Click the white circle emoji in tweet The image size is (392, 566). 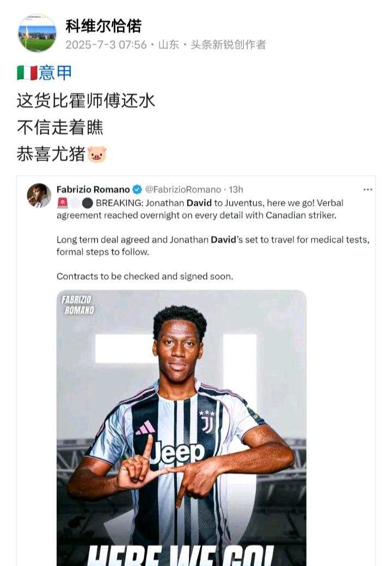pyautogui.click(x=75, y=203)
